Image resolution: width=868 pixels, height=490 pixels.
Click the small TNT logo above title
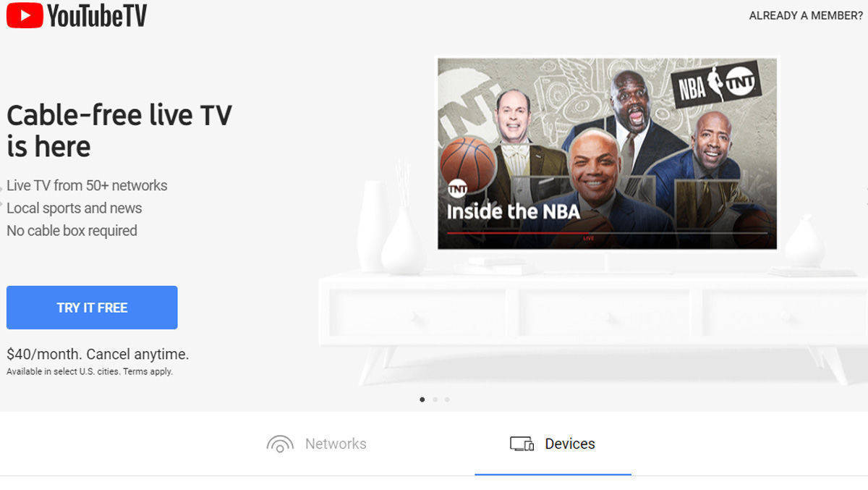(457, 189)
